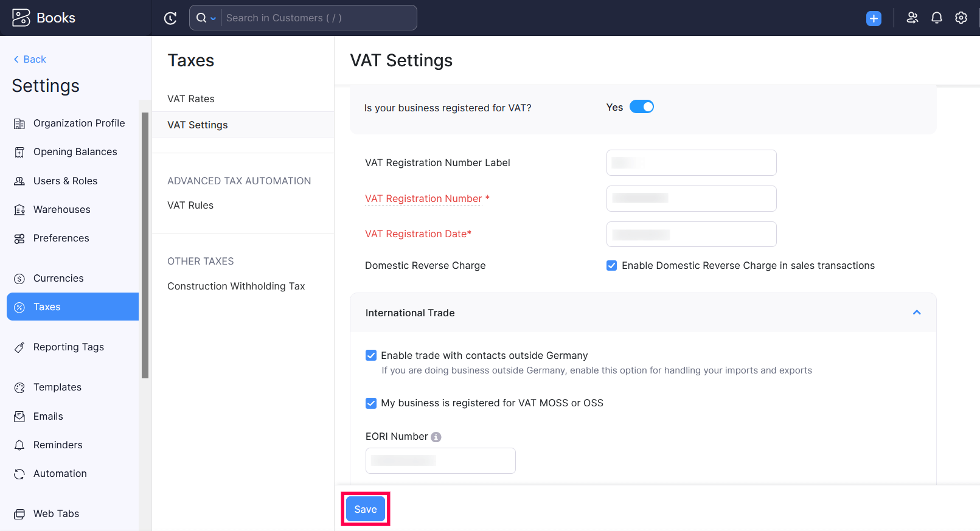The image size is (980, 531).
Task: Select VAT Rules menu item
Action: [x=190, y=205]
